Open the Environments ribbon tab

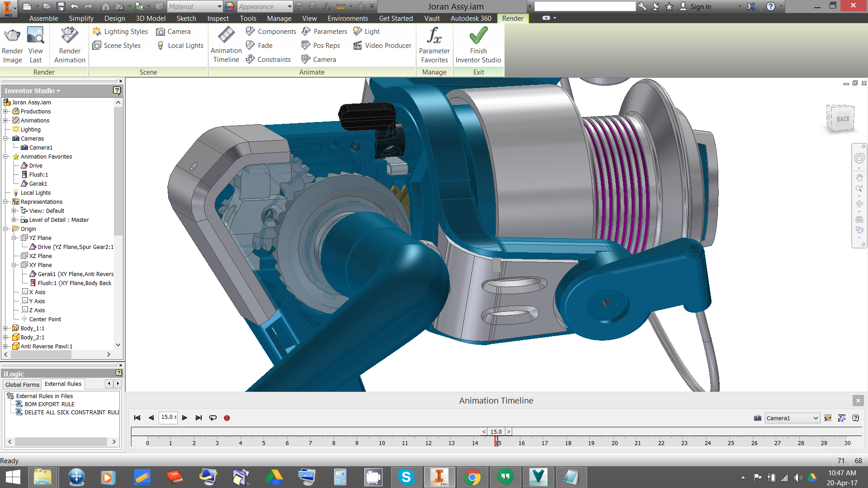(x=348, y=19)
